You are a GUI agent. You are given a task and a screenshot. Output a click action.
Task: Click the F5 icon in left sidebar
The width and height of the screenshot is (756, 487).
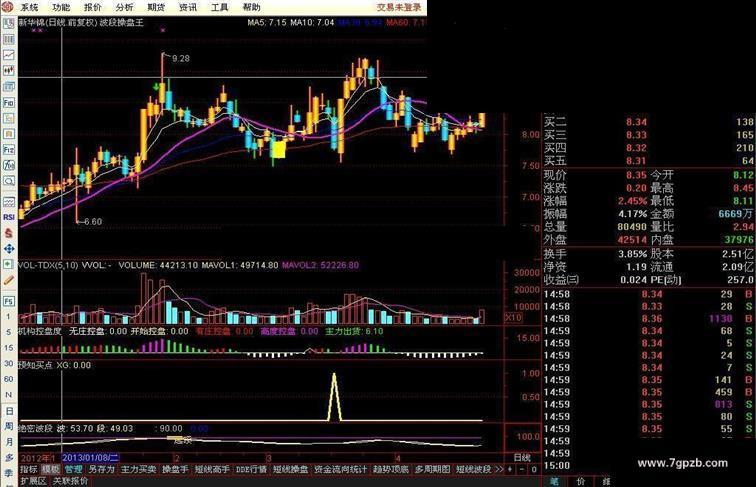(x=9, y=301)
